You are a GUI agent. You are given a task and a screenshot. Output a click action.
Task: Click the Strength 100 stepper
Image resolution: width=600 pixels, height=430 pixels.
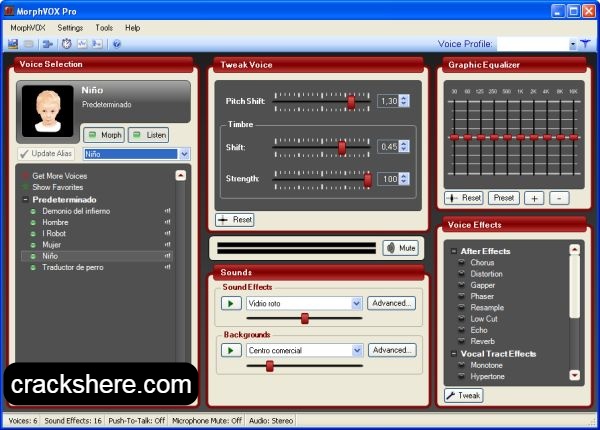(404, 179)
